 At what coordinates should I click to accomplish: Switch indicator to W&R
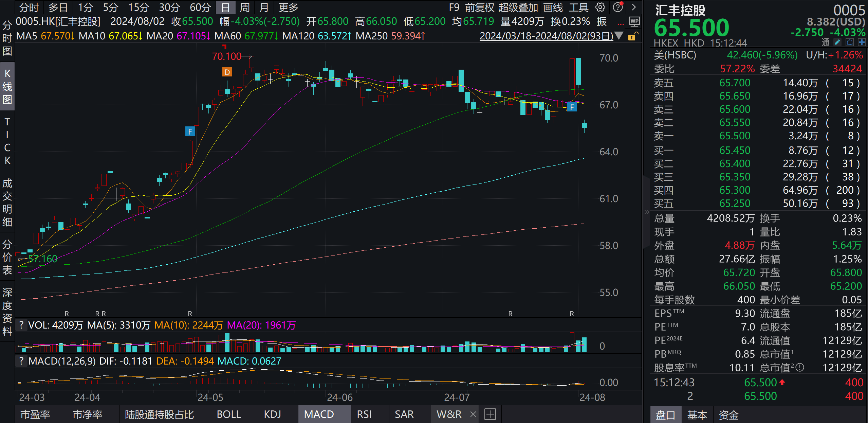coord(449,414)
